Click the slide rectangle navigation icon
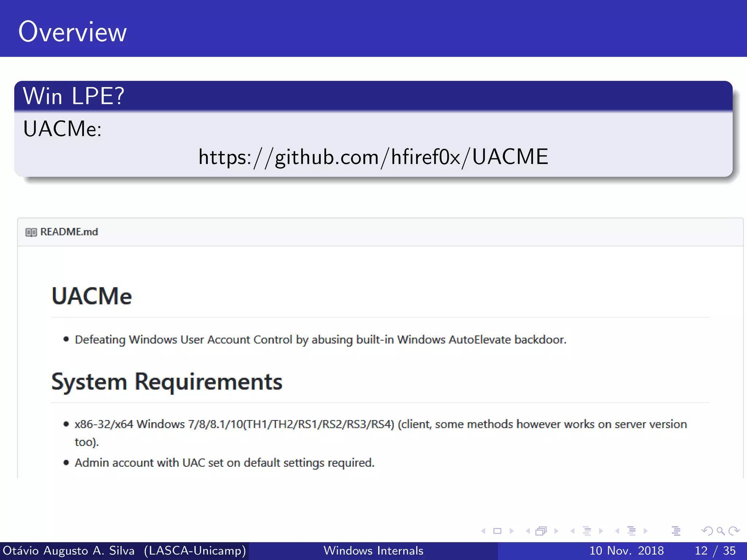This screenshot has width=747, height=560. pos(497,531)
